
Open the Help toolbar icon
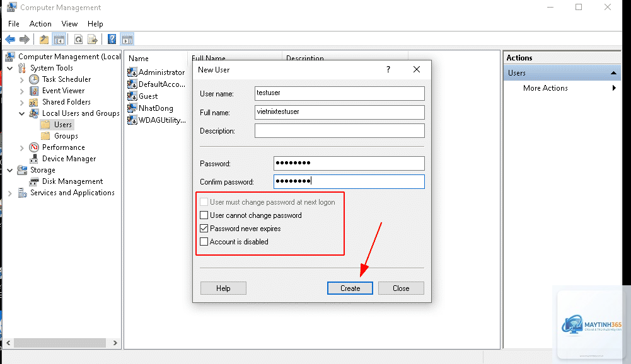pos(112,40)
